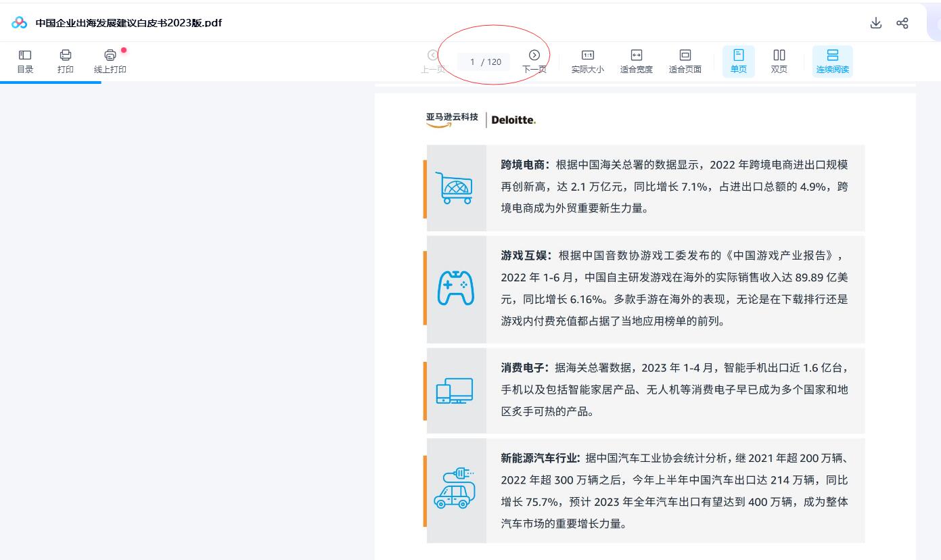
Task: Turn on continuous reading (连续阅读) mode
Action: [832, 60]
